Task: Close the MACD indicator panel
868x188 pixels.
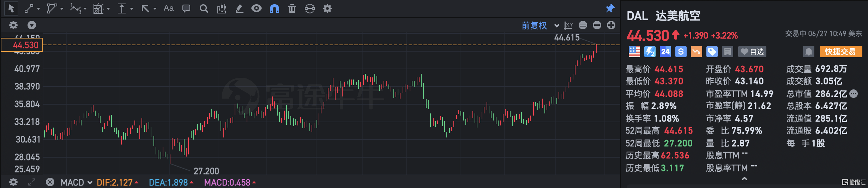Action: click(50, 182)
